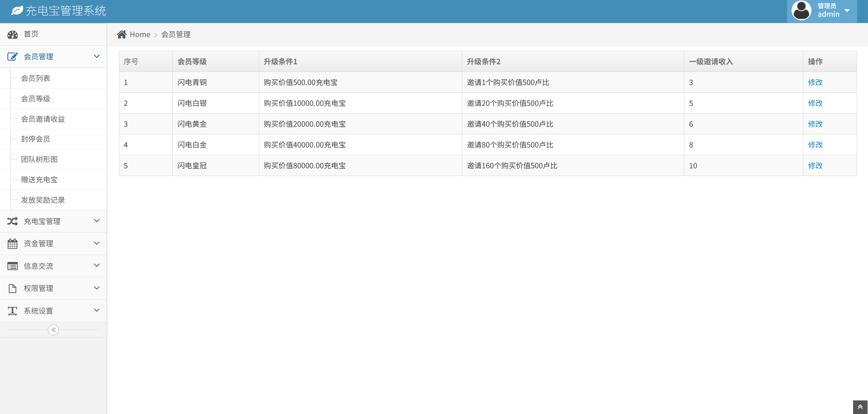Collapse the sidebar with the double-arrow button
Viewport: 868px width, 414px height.
53,330
